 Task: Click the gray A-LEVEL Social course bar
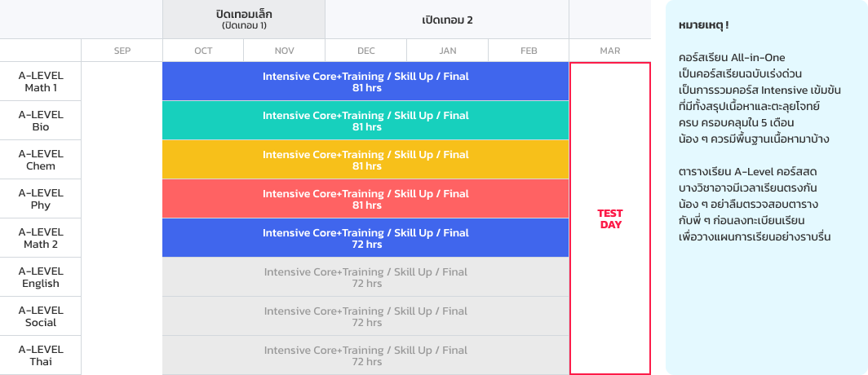pos(365,316)
